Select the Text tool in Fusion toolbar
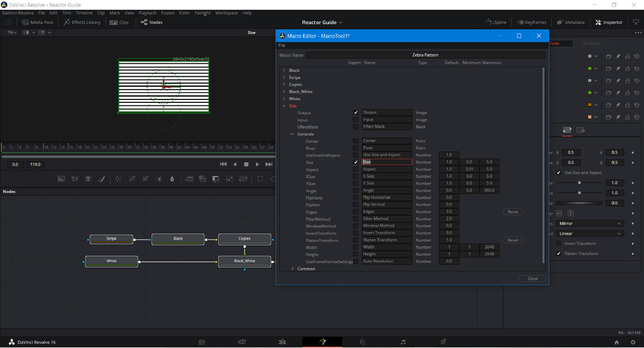 [88, 179]
